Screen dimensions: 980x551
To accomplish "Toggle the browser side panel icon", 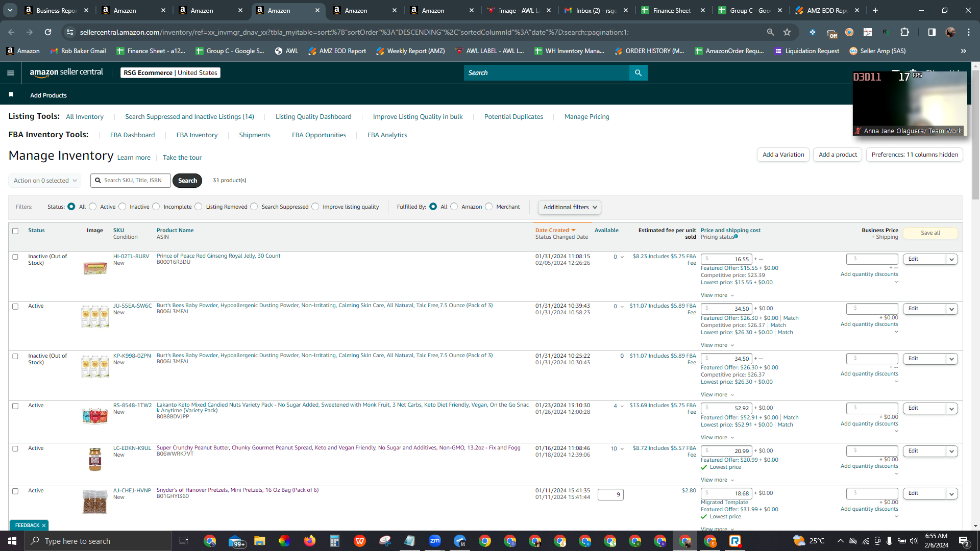I will [x=932, y=32].
